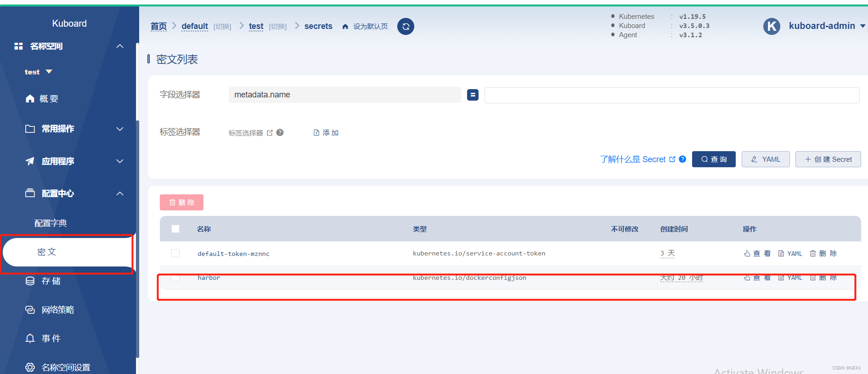
Task: Click the field selector value input box
Action: pos(672,95)
